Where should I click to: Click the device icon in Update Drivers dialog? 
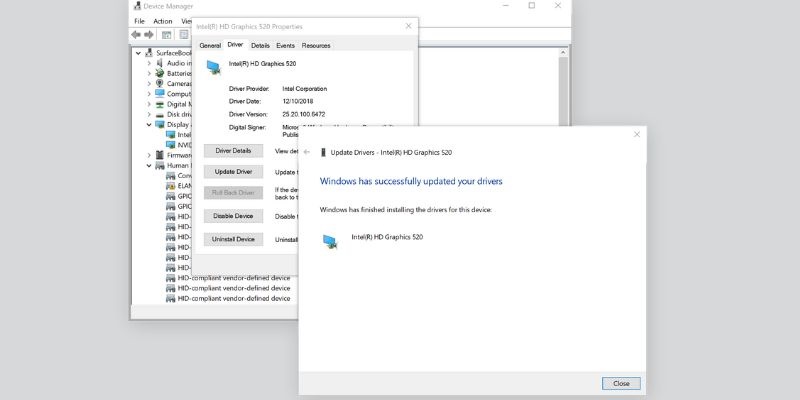pos(330,241)
